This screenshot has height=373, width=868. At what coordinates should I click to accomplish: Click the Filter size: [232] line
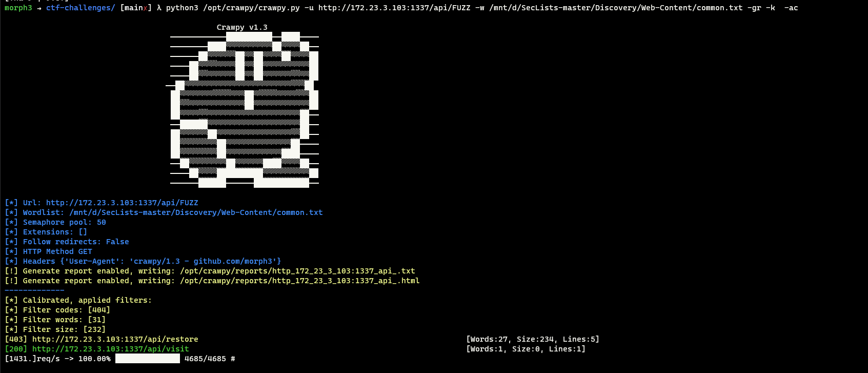pos(55,329)
